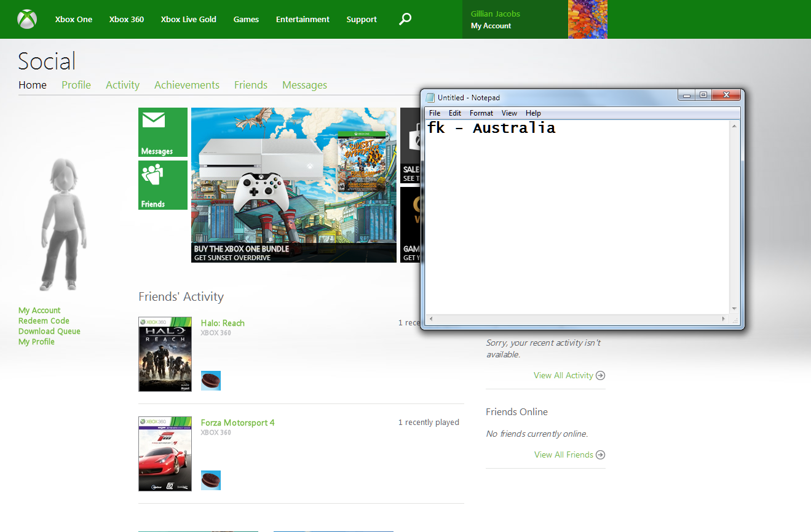Screen dimensions: 811x532
Task: Switch to the Friends tab
Action: pos(251,85)
